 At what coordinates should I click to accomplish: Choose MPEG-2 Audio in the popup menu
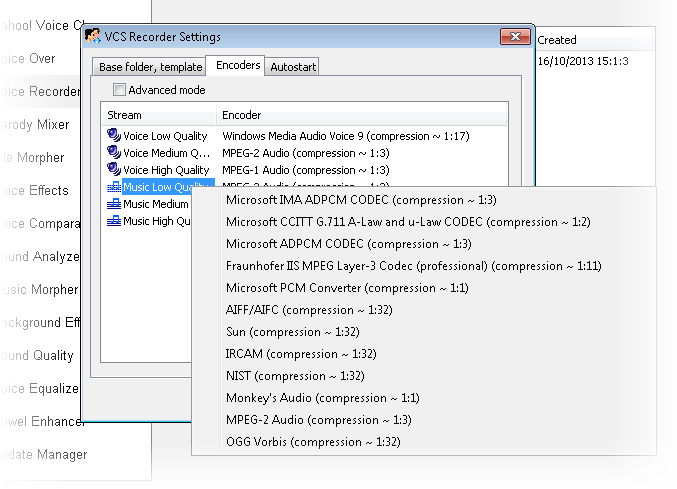pos(319,420)
